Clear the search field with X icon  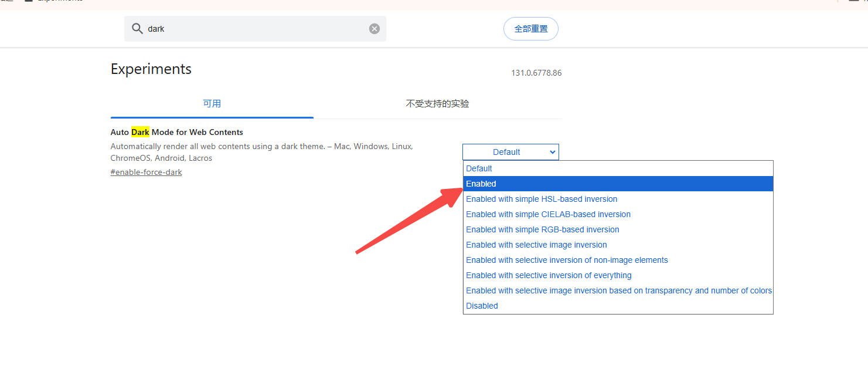[374, 29]
